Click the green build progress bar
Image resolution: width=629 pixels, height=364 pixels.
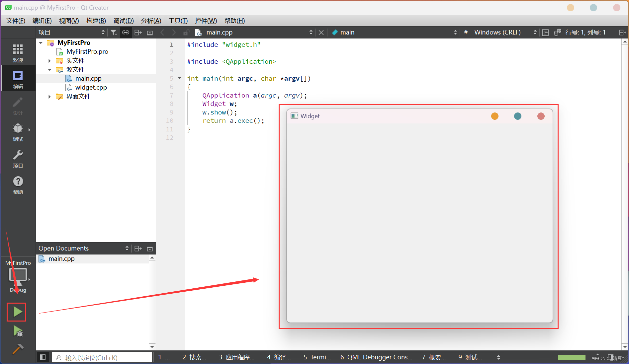pos(572,357)
